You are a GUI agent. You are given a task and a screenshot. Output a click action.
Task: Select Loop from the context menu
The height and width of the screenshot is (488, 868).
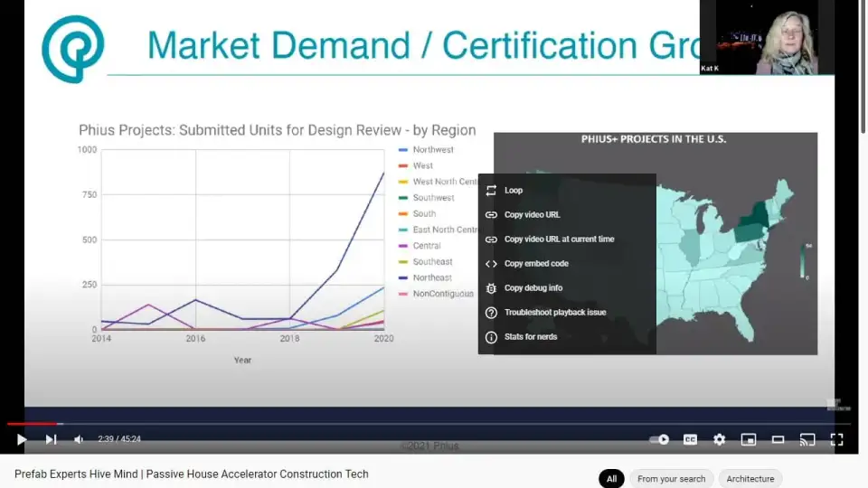pos(514,191)
